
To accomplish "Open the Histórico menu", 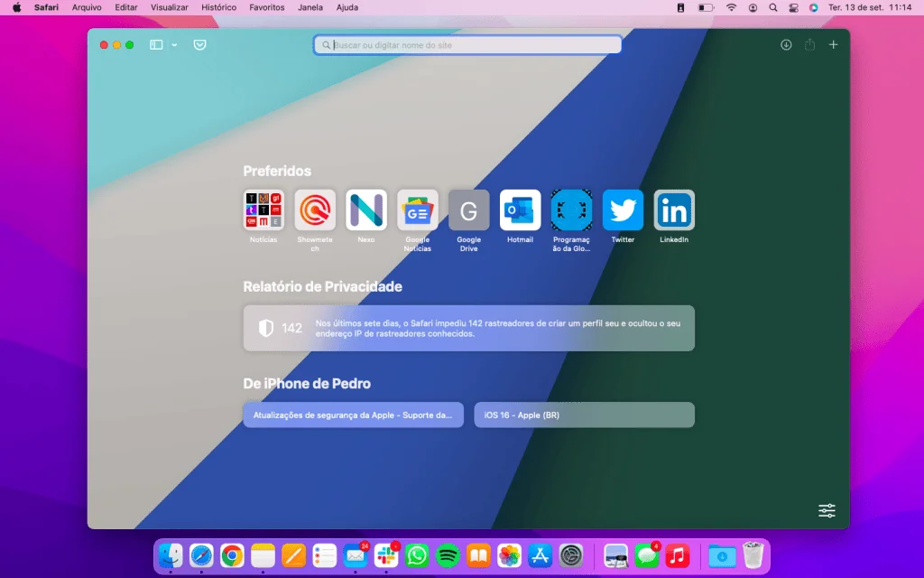I will pos(217,6).
